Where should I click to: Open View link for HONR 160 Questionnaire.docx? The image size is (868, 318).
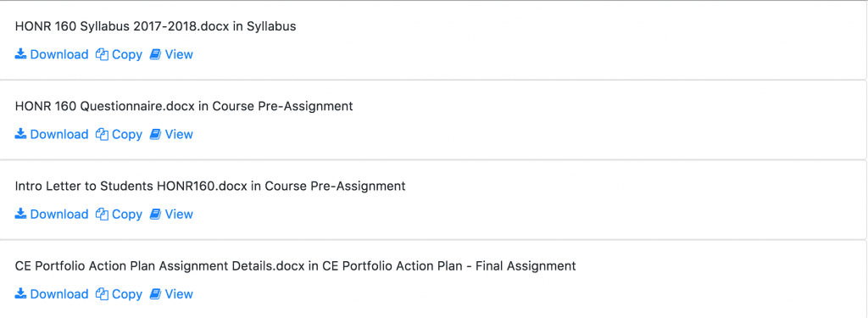click(x=171, y=134)
